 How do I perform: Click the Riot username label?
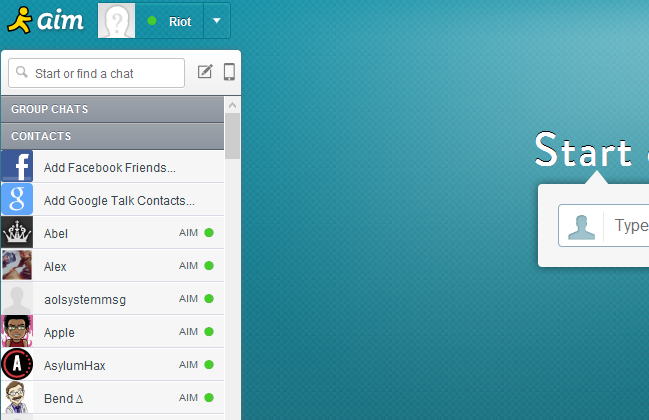click(x=180, y=22)
